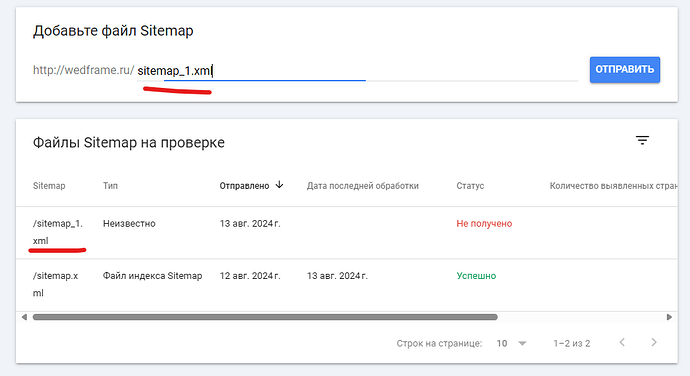Focus the sitemap URL input field

point(357,70)
